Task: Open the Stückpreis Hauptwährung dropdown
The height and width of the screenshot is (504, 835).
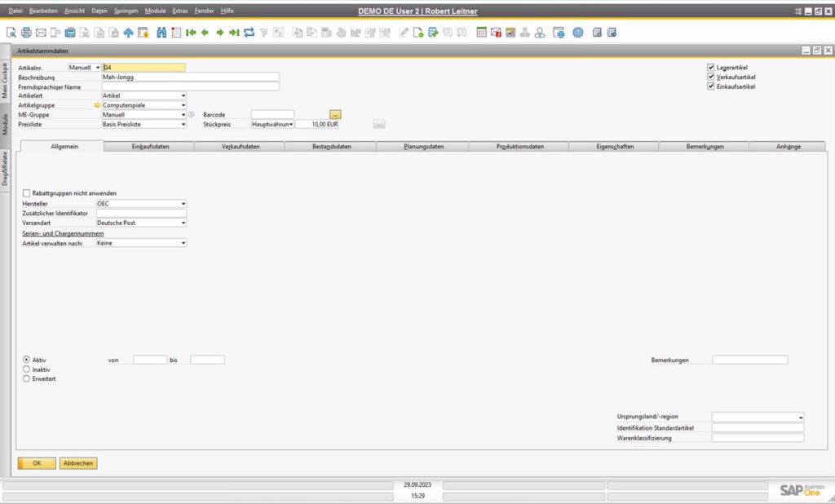Action: (x=291, y=124)
